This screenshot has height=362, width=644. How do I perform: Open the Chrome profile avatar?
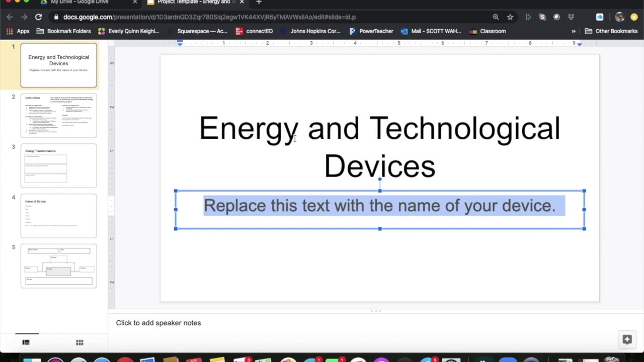coord(619,17)
